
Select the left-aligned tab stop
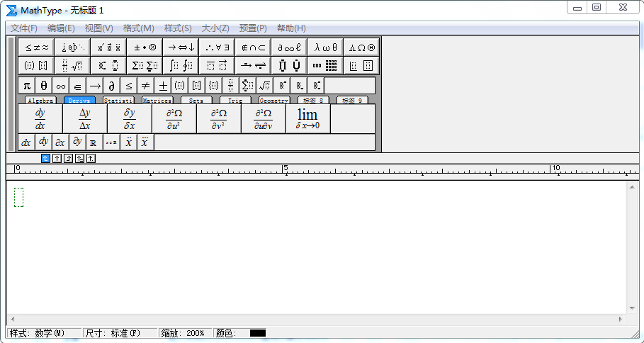click(x=45, y=158)
